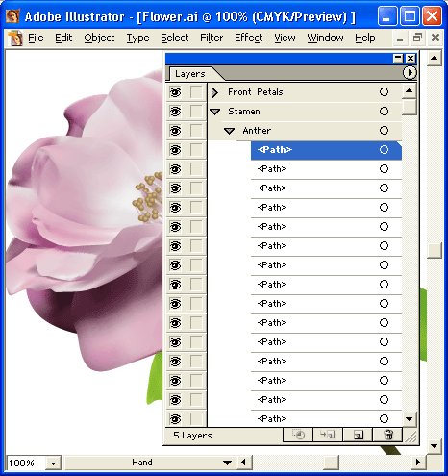448x476 pixels.
Task: Click the Layers tab
Action: pyautogui.click(x=190, y=74)
